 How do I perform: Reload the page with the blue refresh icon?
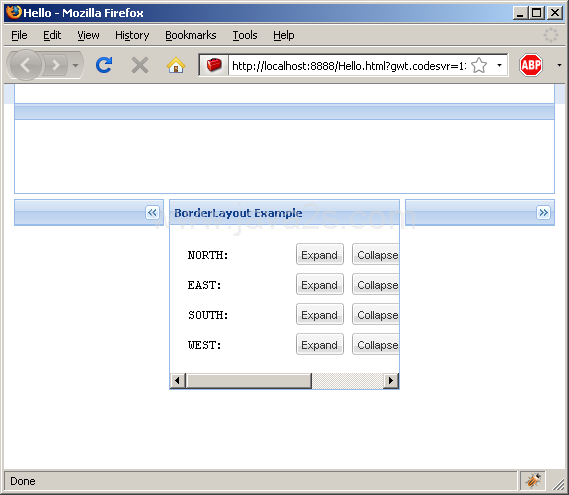tap(104, 65)
